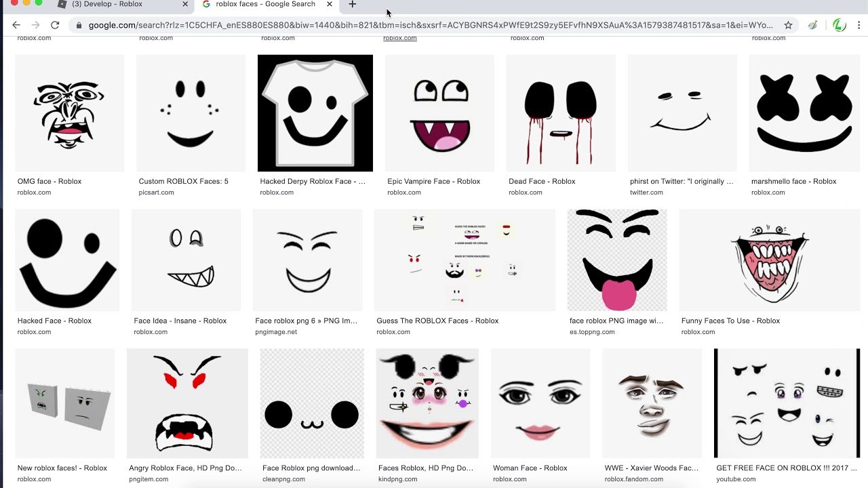
Task: Focus the google.com address bar URL
Action: [431, 25]
